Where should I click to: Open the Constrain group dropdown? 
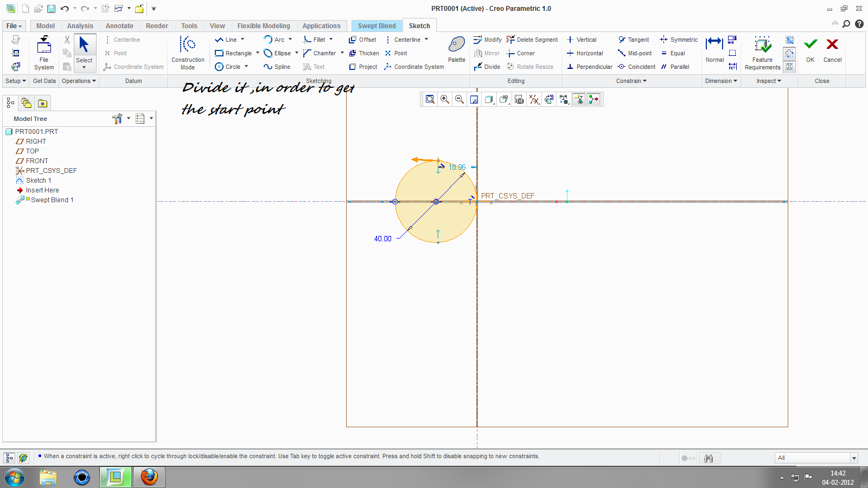point(631,81)
